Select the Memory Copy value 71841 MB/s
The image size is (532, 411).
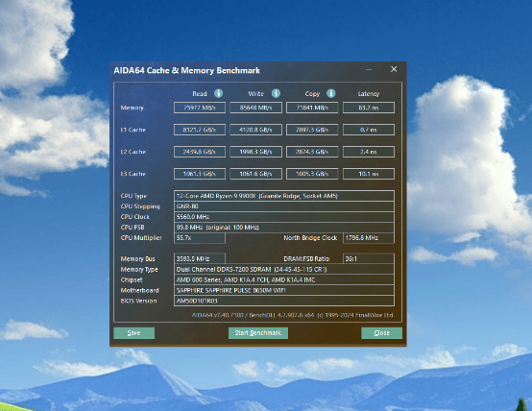coord(312,108)
